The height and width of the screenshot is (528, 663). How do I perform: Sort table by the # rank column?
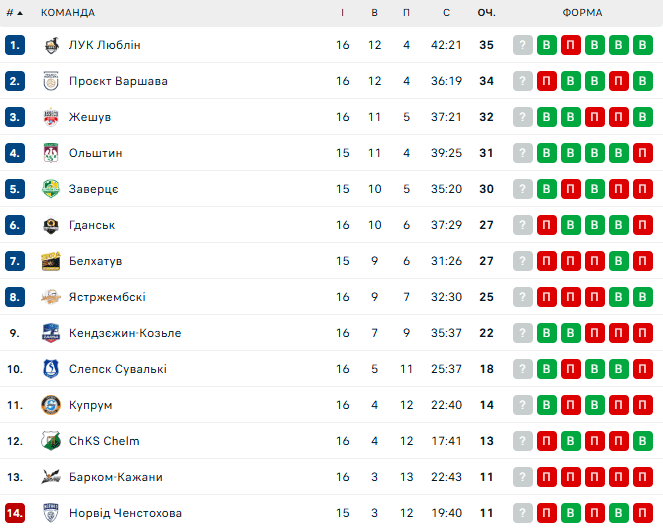click(14, 12)
